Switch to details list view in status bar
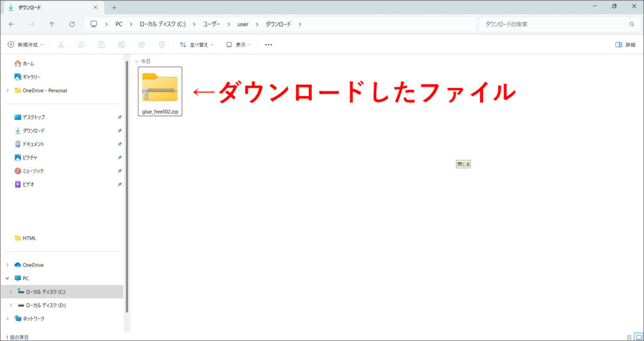644x341 pixels. [x=630, y=337]
